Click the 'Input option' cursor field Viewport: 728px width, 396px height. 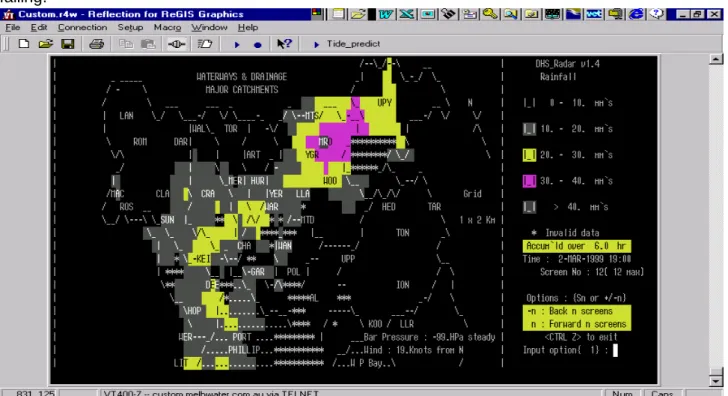pyautogui.click(x=615, y=350)
